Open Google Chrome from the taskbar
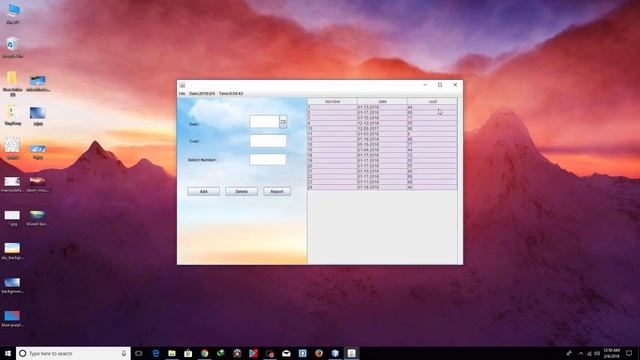The width and height of the screenshot is (640, 360). tap(204, 353)
